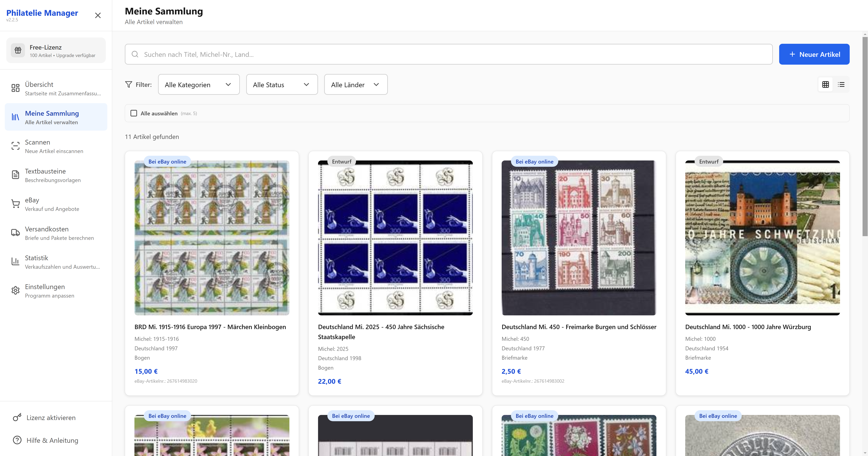Click Deutschland 1977 text
Screen dimensions: 868x456
click(523, 348)
